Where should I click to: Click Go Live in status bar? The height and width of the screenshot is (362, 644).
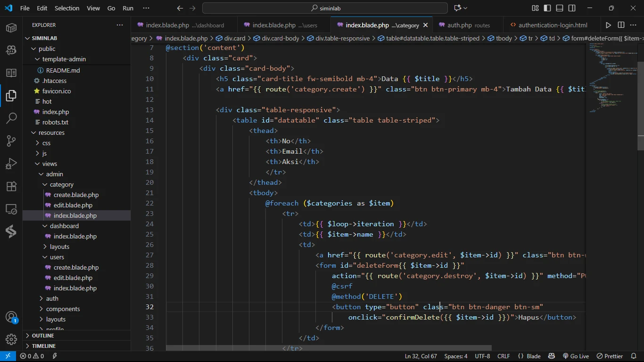(576, 356)
